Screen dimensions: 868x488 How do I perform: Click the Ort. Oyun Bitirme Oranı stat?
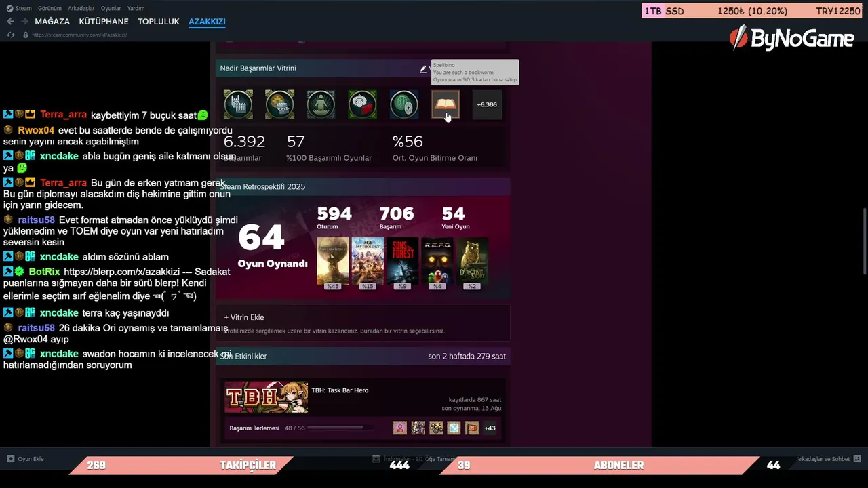click(x=435, y=148)
